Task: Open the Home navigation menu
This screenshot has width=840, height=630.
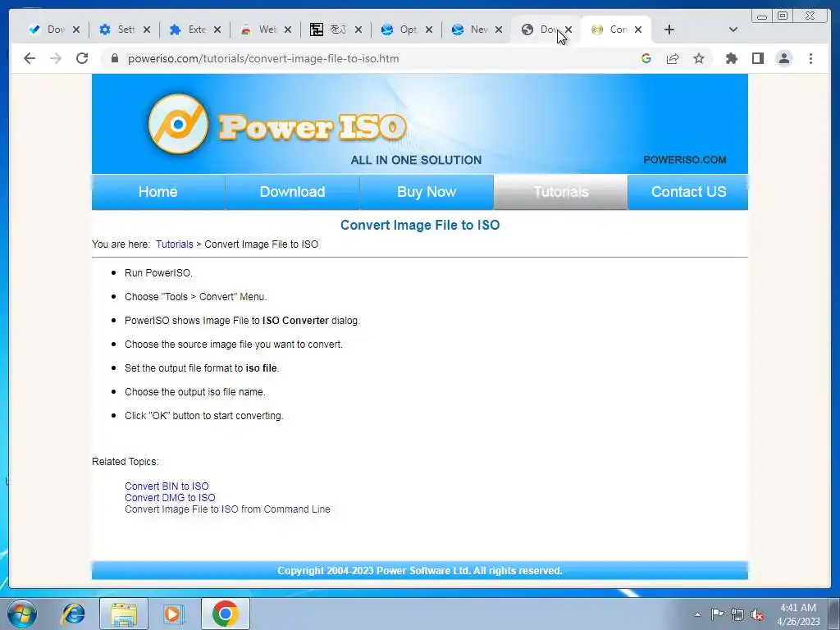Action: pyautogui.click(x=158, y=192)
